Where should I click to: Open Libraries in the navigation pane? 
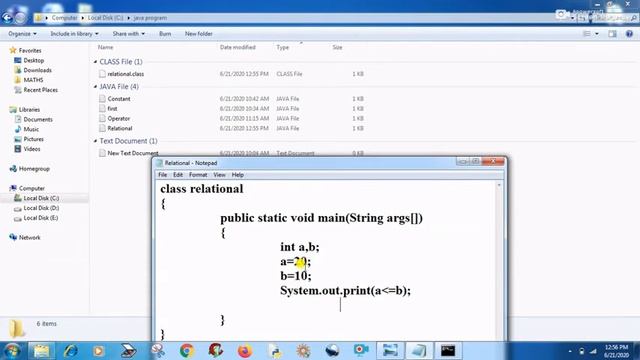29,109
